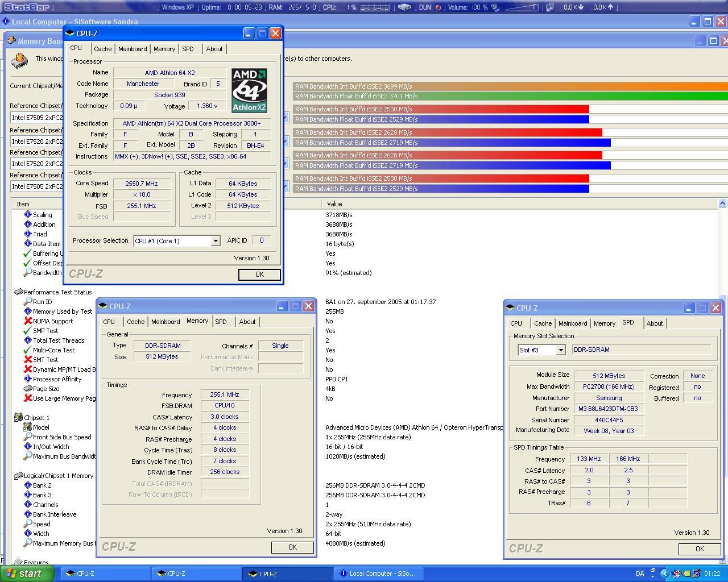Click the red X icon beside SMT Test

point(27,360)
